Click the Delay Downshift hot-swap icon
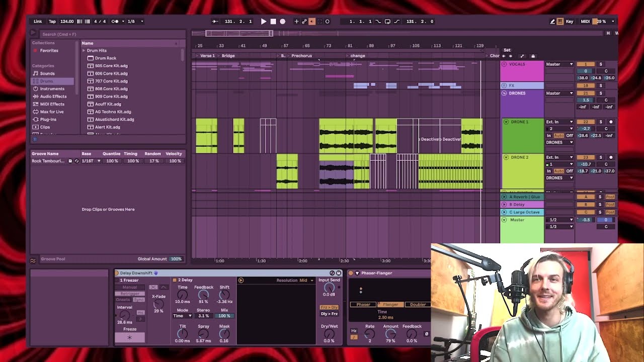The image size is (644, 362). (x=332, y=273)
